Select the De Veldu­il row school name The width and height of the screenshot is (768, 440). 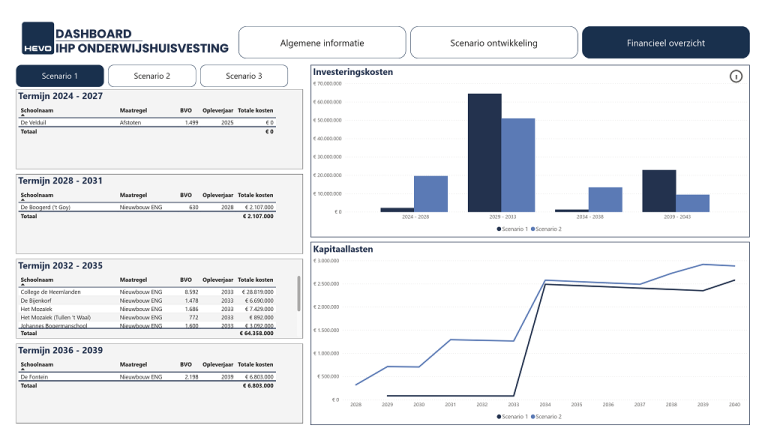(33, 122)
